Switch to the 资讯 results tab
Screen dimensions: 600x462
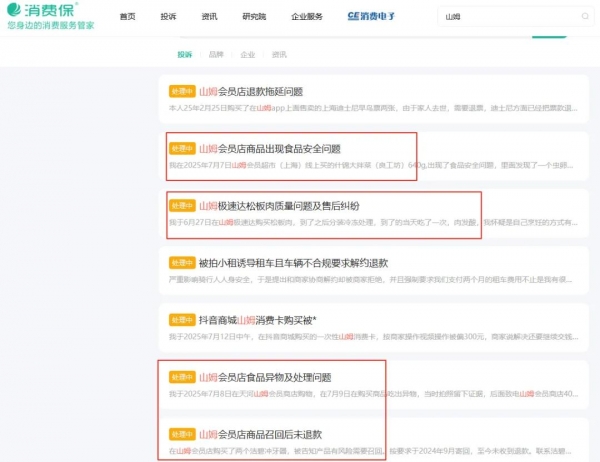tap(279, 55)
